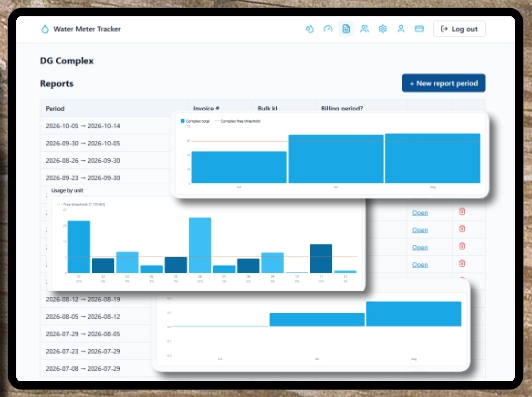The width and height of the screenshot is (532, 397).
Task: Click the Usage by unit chart title
Action: click(x=67, y=190)
